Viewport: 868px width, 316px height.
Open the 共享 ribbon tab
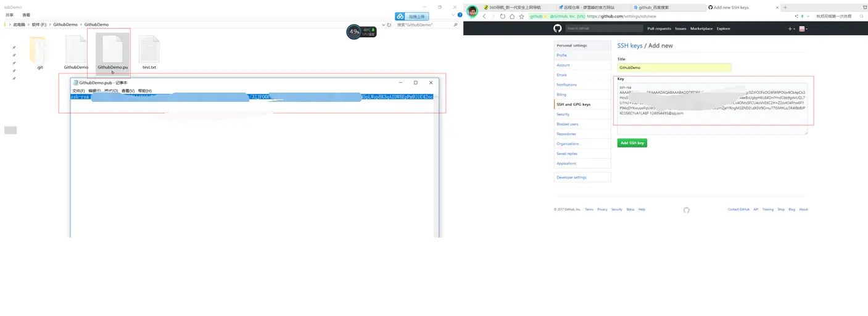click(9, 15)
